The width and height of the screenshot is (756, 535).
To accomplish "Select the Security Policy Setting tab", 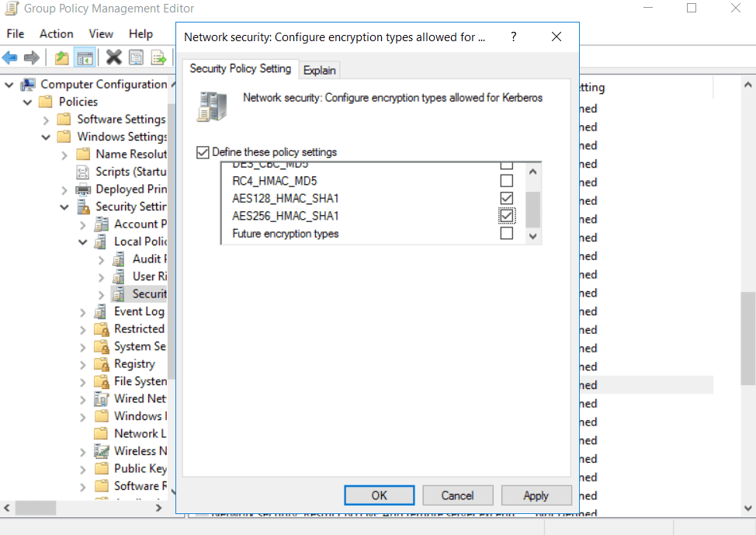I will 240,68.
